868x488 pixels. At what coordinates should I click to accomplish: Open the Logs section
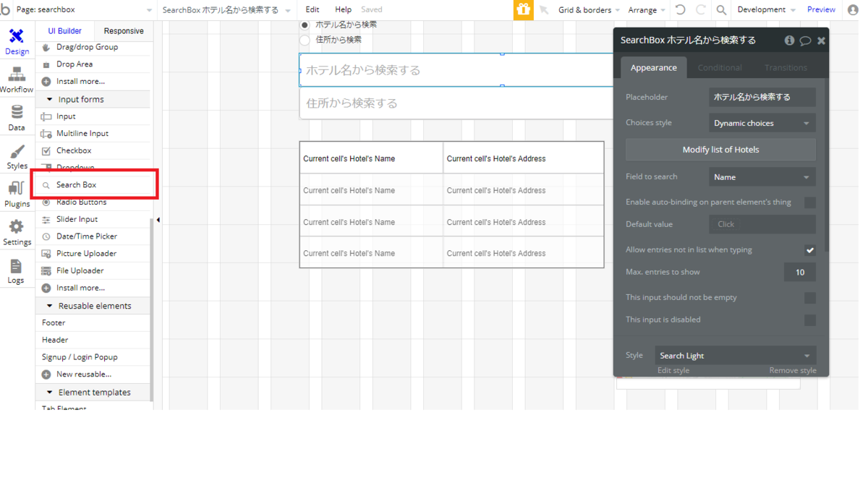coord(16,270)
